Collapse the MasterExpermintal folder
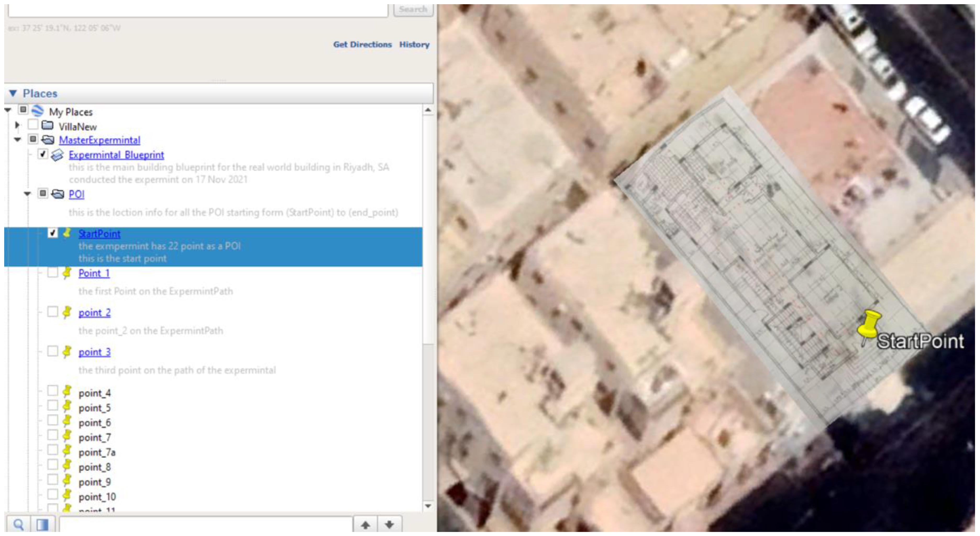This screenshot has width=980, height=536. coord(17,140)
